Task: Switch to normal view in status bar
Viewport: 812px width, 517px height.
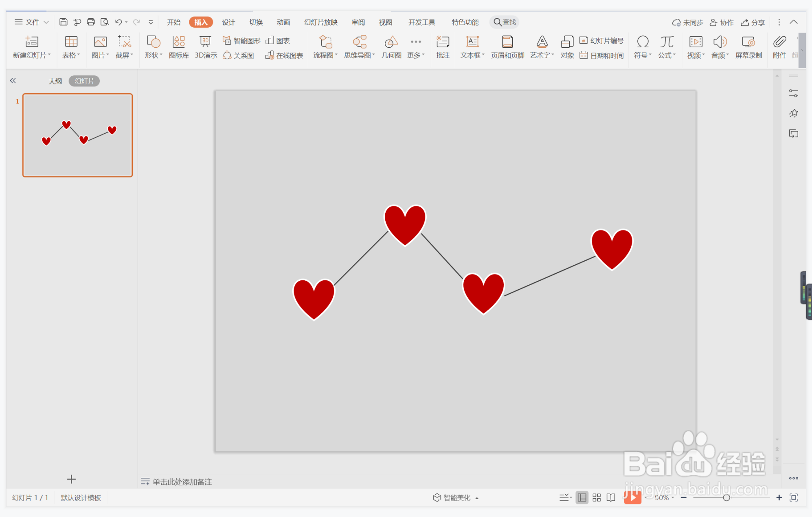Action: [x=582, y=497]
